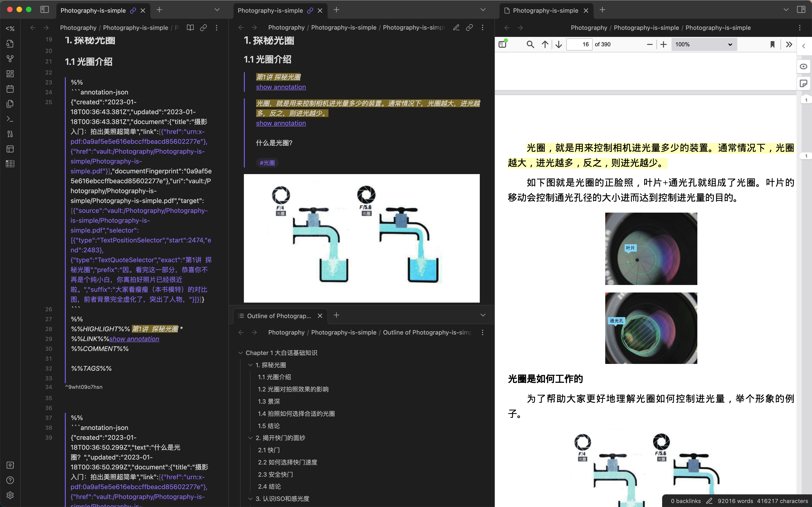Collapse the annotator side panel arrow
Viewport: 812px width, 507px height.
[804, 46]
